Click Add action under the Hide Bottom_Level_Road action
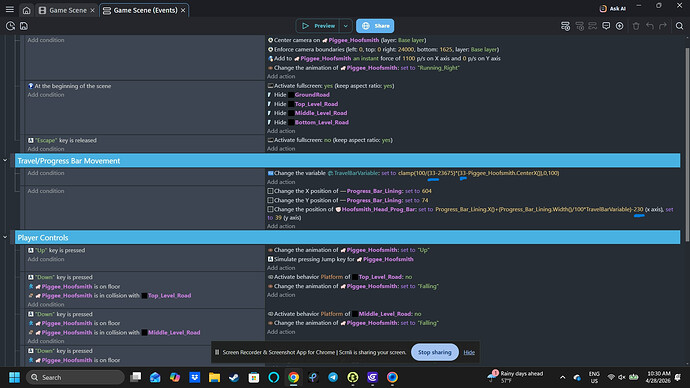Viewport: 690px width, 388px height. [281, 131]
